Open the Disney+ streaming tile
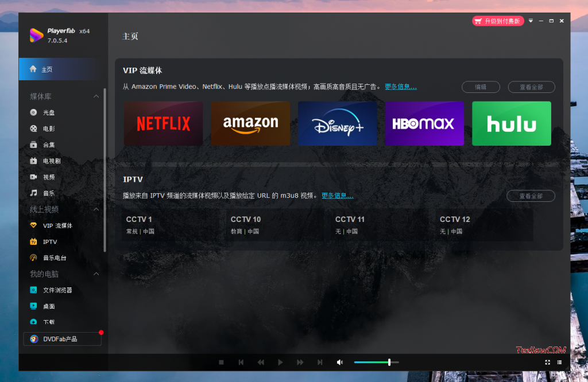588x382 pixels. (x=338, y=123)
